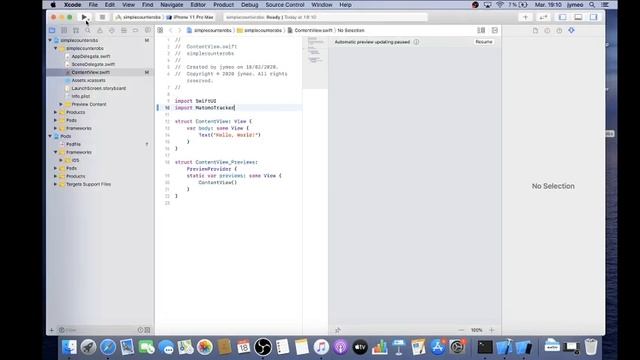Open Spotlight search in menu bar
640x360 pixels.
[x=592, y=5]
